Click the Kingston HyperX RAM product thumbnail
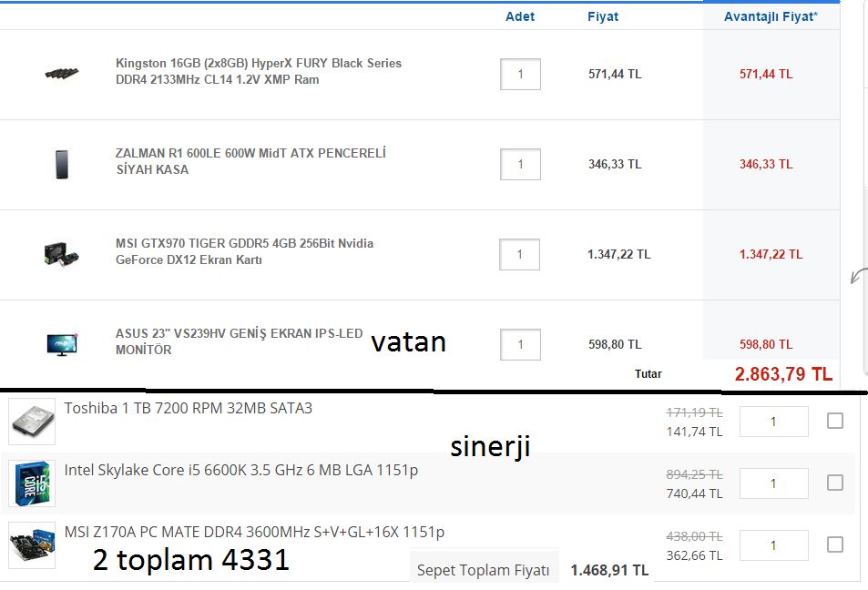This screenshot has width=868, height=590. point(61,73)
